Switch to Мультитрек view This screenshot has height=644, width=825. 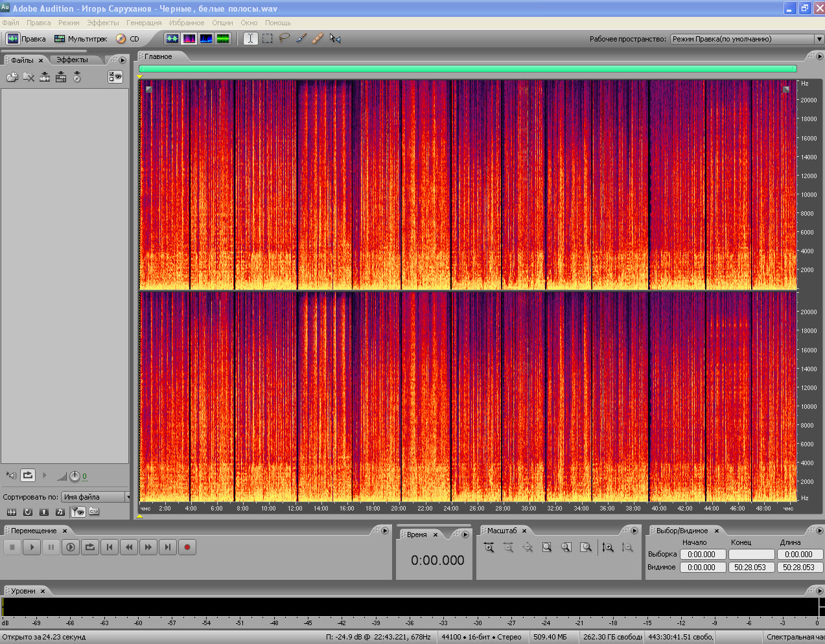80,39
